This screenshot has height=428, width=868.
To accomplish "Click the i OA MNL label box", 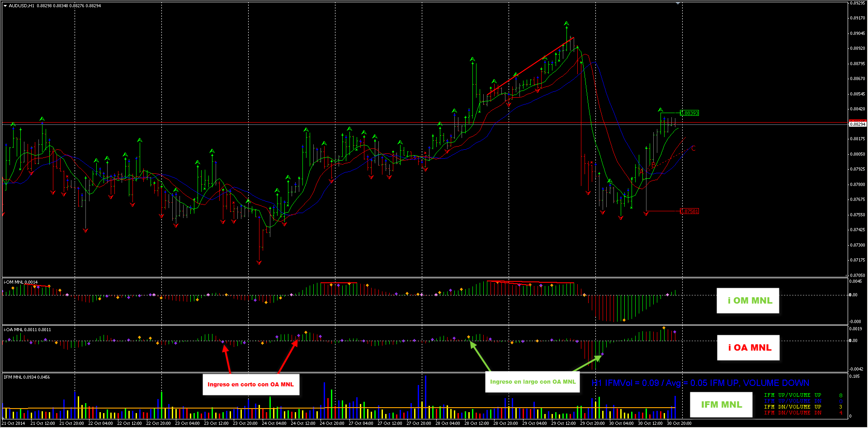I will pos(748,347).
